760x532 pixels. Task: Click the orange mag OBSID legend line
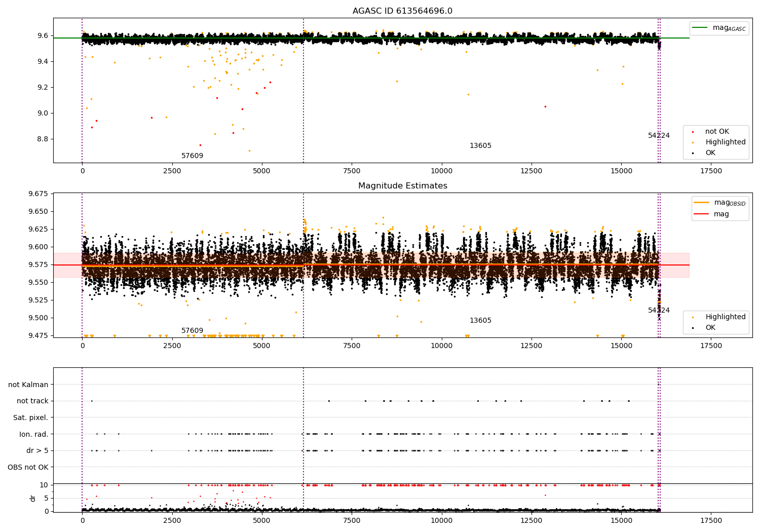pos(701,203)
